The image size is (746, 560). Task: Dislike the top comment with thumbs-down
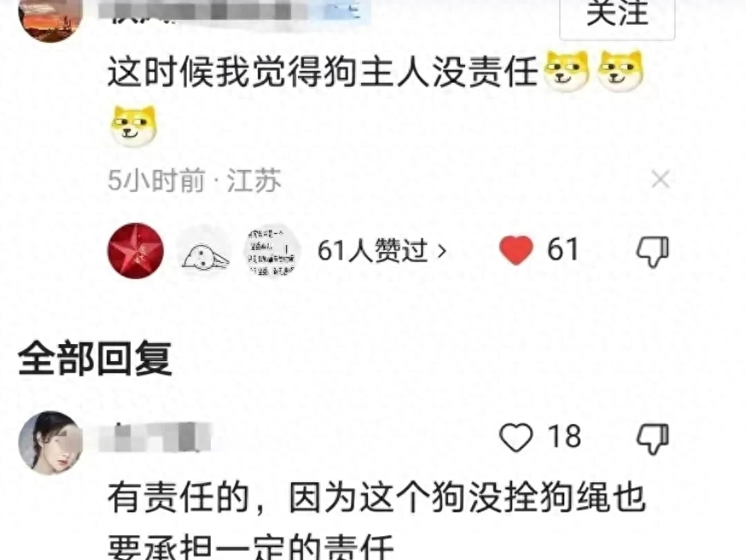coord(653,251)
